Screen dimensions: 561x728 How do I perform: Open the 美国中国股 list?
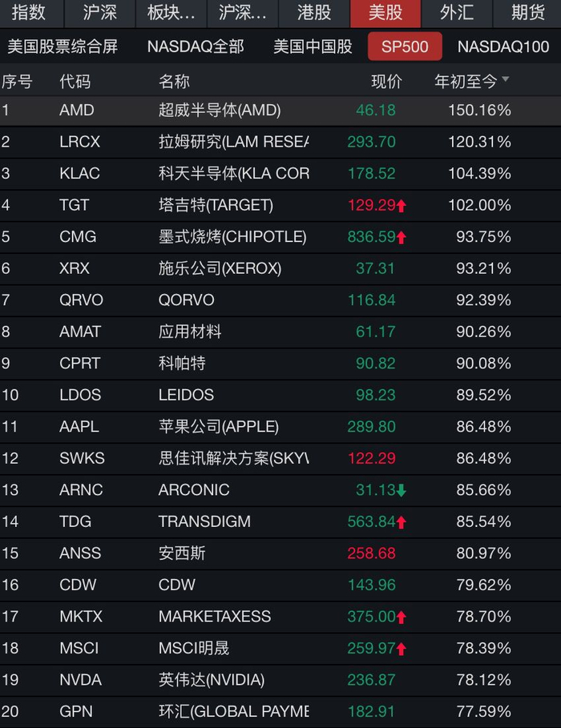pos(313,46)
